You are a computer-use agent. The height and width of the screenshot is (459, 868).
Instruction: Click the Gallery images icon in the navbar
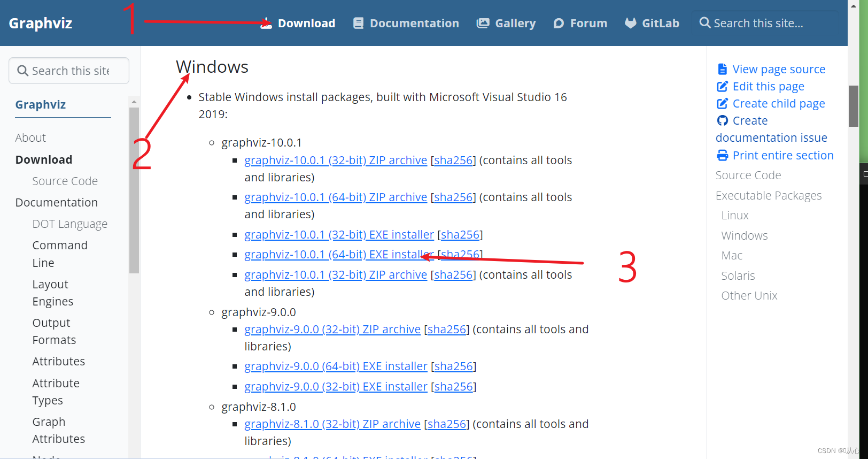point(483,24)
